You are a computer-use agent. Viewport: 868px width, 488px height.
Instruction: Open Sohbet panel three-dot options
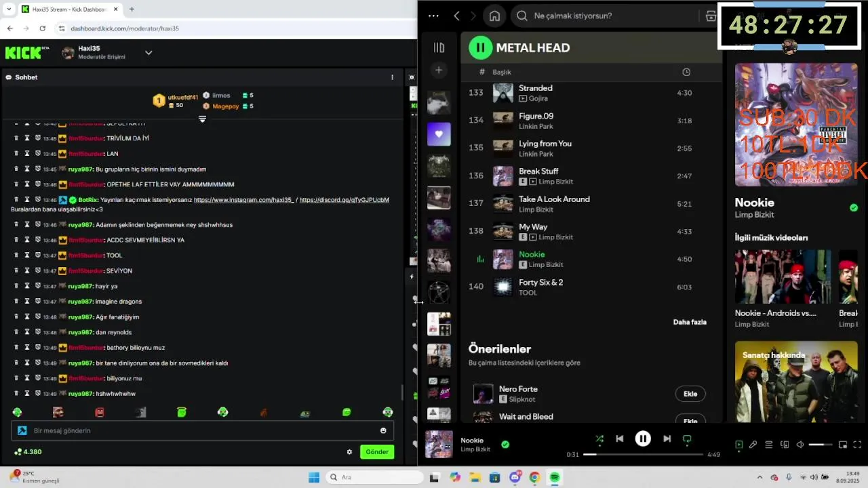point(392,77)
